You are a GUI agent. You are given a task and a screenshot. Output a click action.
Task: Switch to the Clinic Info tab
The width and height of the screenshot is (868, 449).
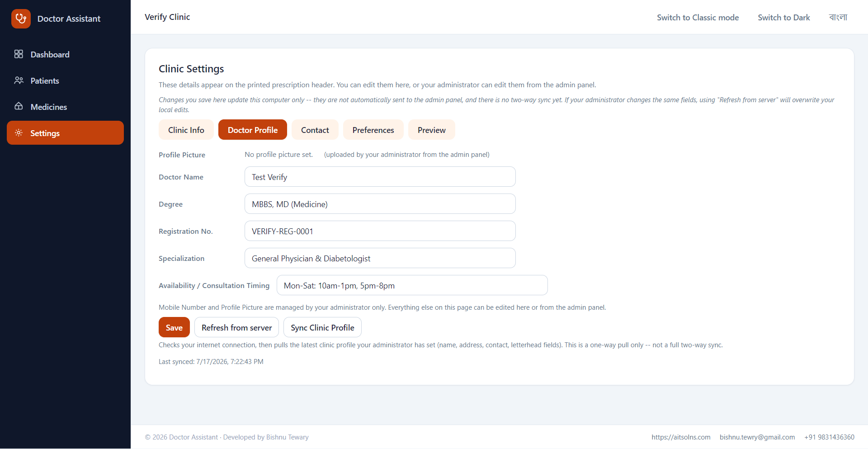(186, 130)
